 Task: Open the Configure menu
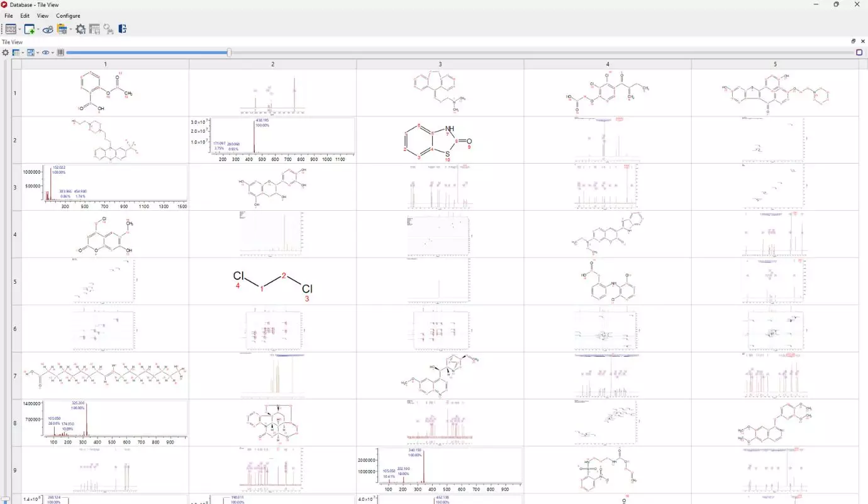click(x=68, y=16)
